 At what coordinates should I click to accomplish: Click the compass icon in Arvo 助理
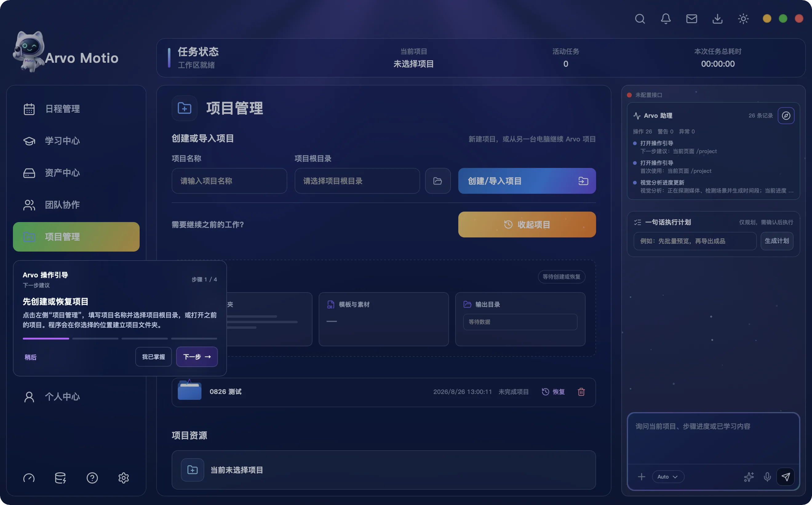pyautogui.click(x=786, y=116)
